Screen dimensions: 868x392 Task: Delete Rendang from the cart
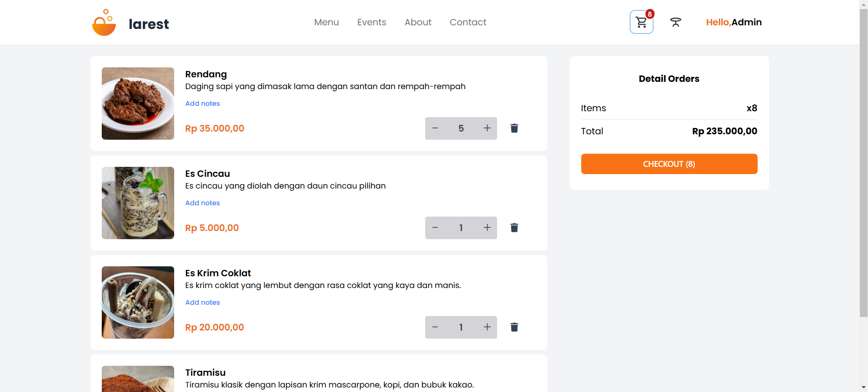514,128
